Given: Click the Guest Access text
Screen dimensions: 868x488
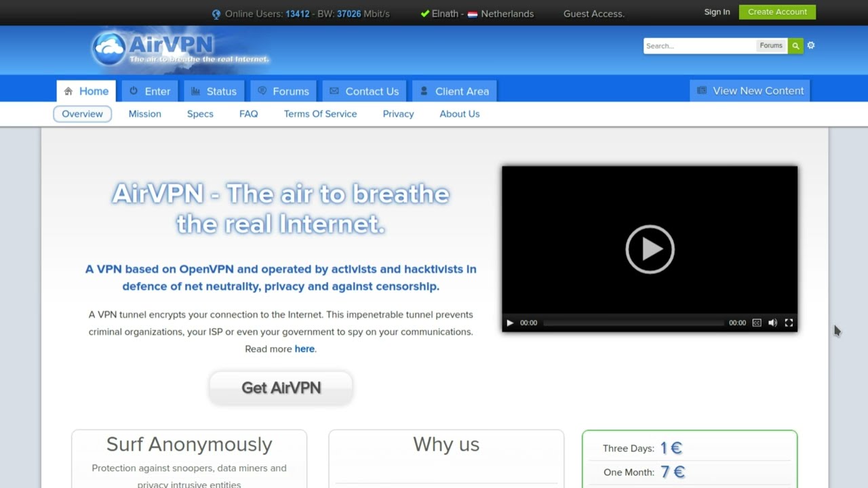Looking at the screenshot, I should tap(594, 14).
